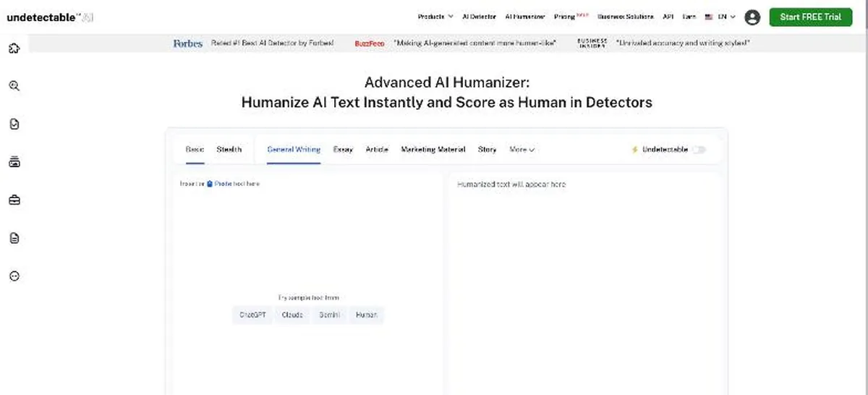Select the Essay tab
The width and height of the screenshot is (868, 395).
click(343, 150)
